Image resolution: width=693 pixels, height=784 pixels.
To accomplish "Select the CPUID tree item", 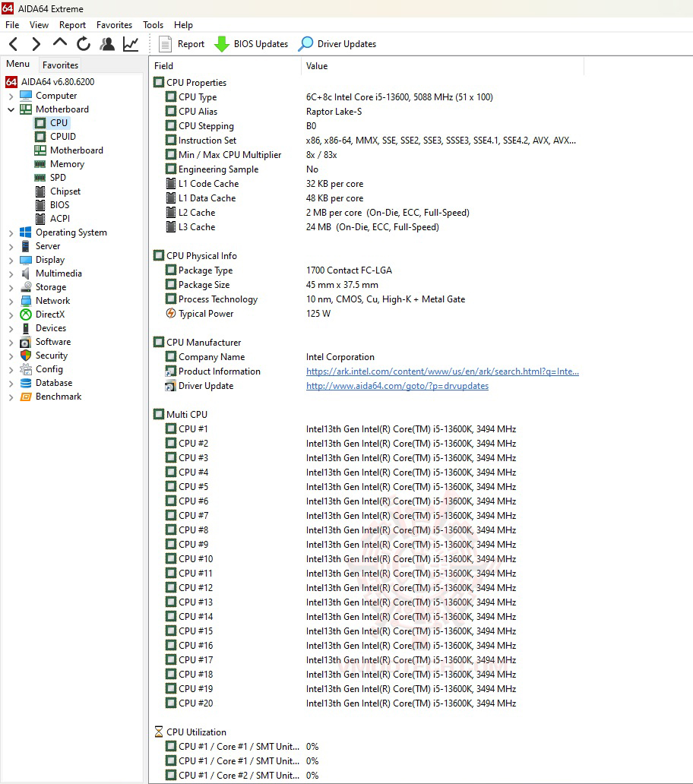I will pyautogui.click(x=55, y=137).
